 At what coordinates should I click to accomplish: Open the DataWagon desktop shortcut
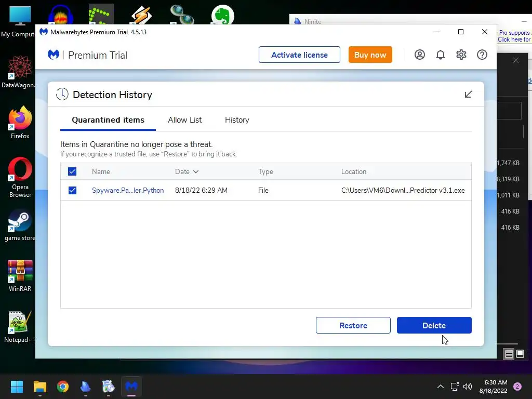click(x=19, y=72)
